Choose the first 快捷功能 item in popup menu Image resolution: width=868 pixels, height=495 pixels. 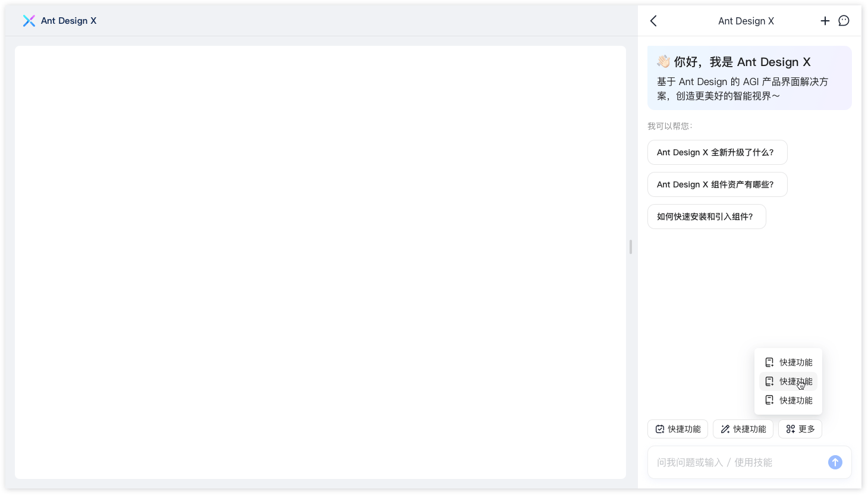click(788, 362)
